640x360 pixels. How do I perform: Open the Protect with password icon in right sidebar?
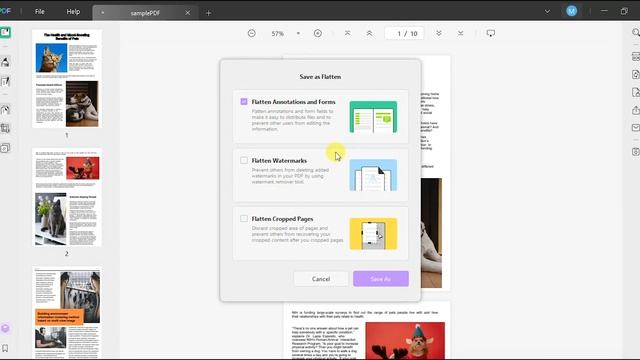(636, 92)
